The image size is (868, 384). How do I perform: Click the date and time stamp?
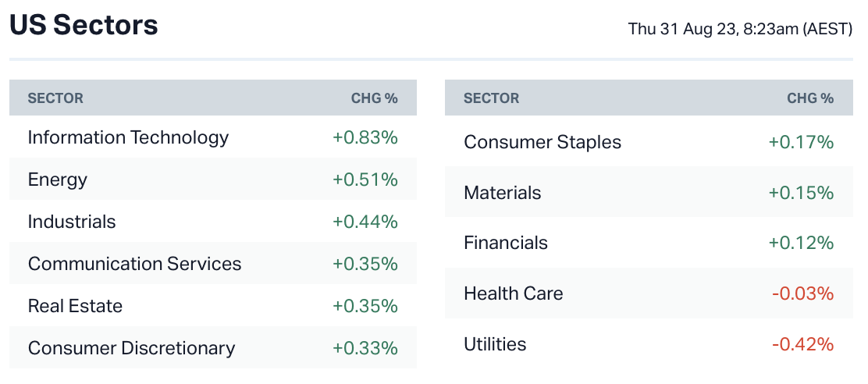tap(740, 30)
